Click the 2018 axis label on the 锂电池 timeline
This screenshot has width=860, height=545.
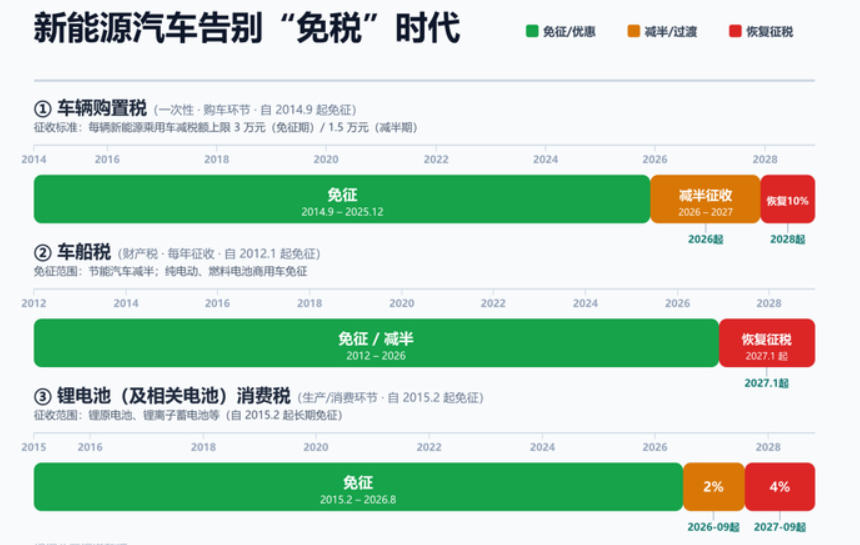coord(203,447)
